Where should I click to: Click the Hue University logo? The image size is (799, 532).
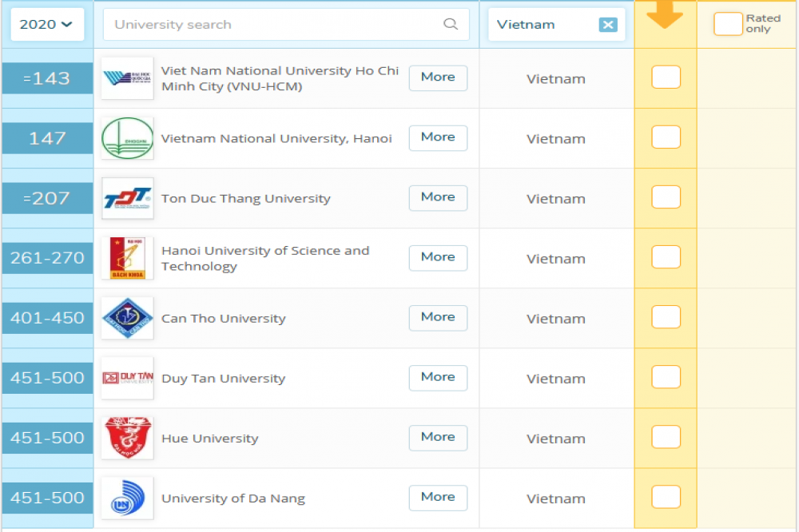(x=127, y=438)
